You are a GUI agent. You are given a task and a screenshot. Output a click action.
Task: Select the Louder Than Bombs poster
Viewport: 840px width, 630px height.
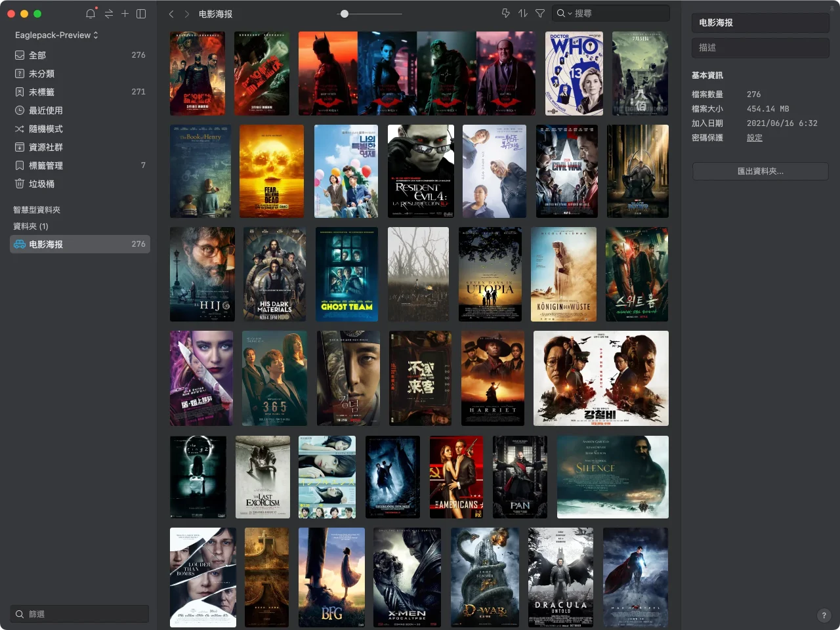click(203, 577)
